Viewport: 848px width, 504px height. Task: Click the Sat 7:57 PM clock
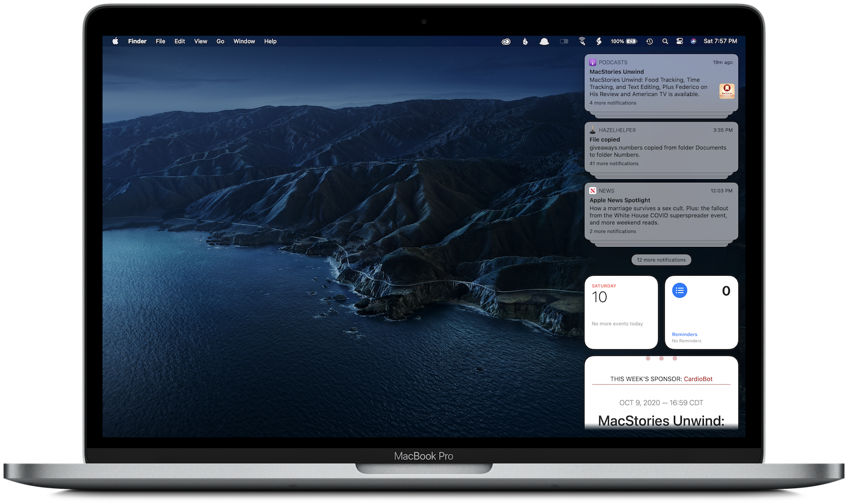pyautogui.click(x=720, y=41)
